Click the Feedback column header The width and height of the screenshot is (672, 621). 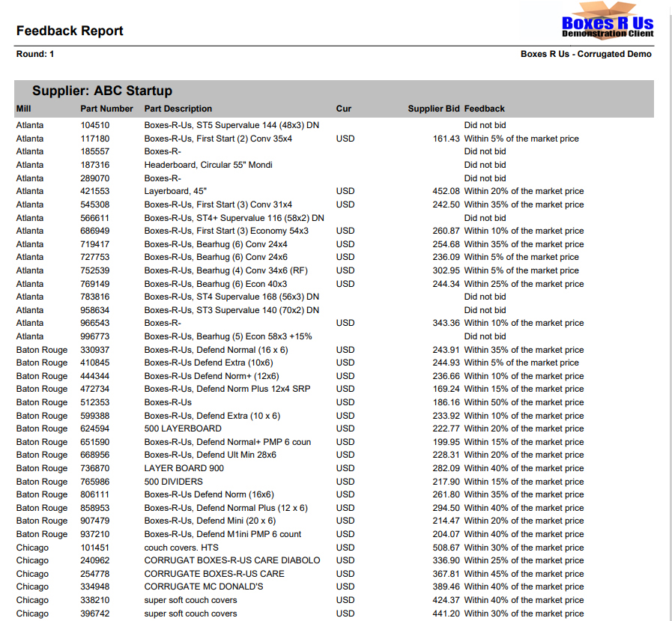(484, 109)
